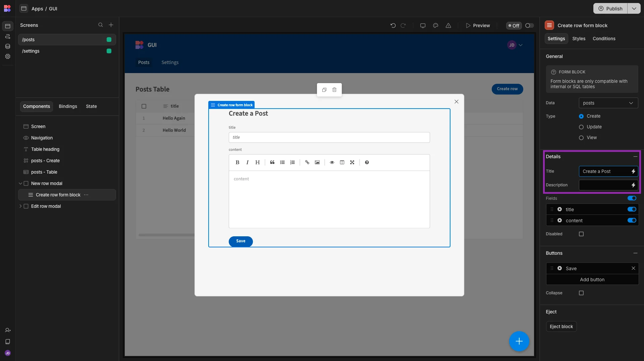Open the Publish dropdown arrow
The height and width of the screenshot is (361, 644).
tap(634, 8)
